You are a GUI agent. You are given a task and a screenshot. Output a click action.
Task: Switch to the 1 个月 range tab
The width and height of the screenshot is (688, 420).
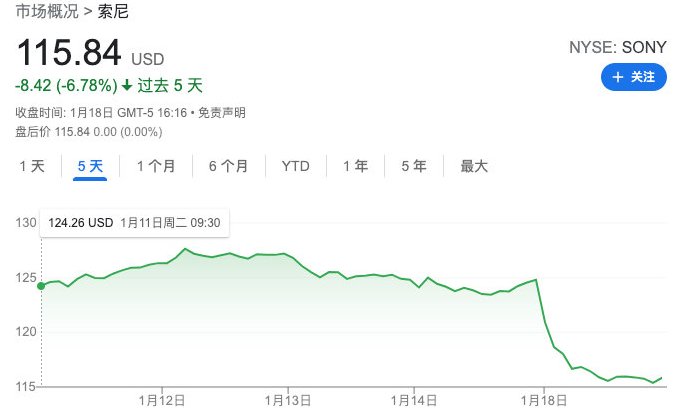coord(156,166)
